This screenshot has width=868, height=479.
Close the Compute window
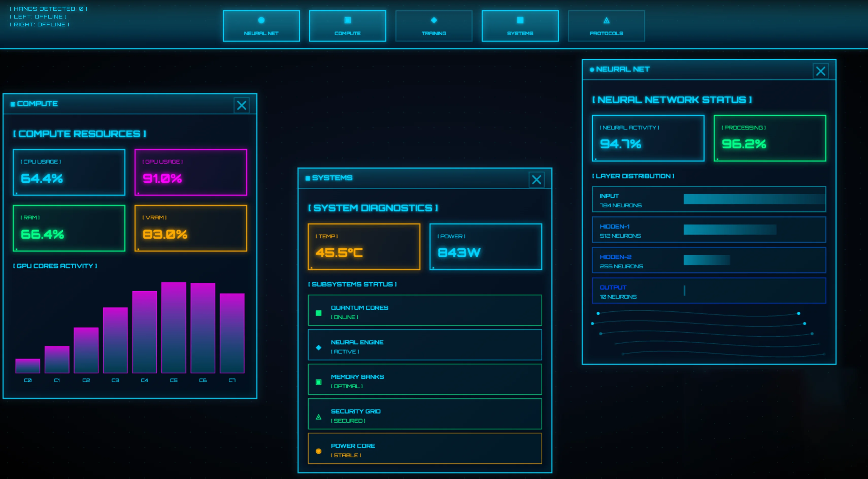(x=241, y=105)
